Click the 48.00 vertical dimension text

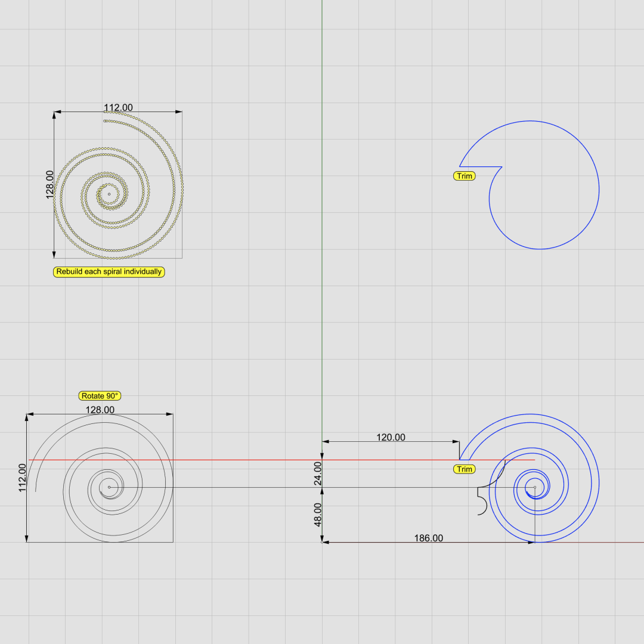(317, 515)
